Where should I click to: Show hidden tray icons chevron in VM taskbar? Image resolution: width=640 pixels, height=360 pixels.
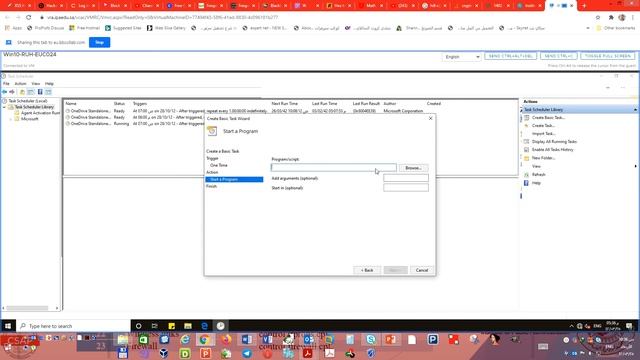tap(571, 326)
